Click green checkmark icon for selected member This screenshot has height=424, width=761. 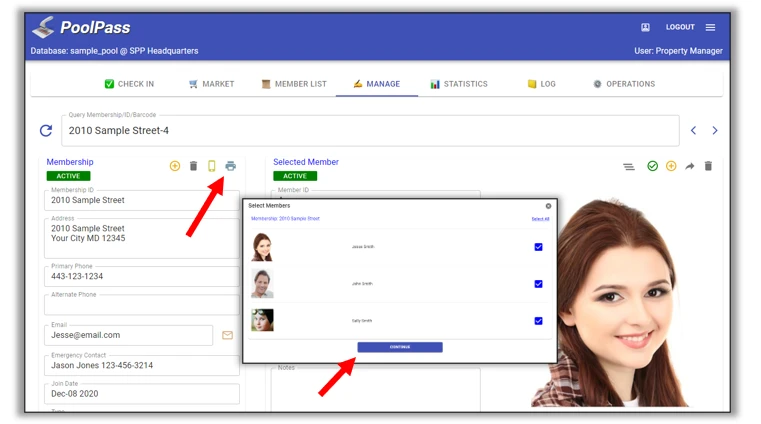[652, 166]
